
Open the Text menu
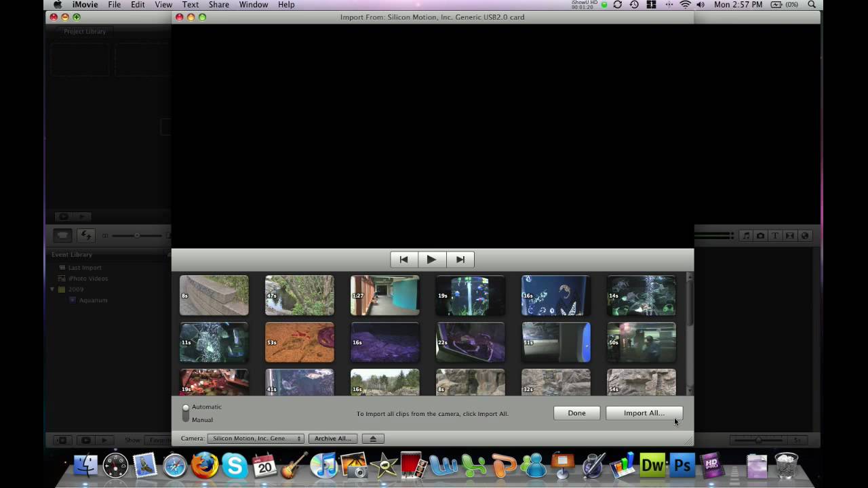coord(191,5)
